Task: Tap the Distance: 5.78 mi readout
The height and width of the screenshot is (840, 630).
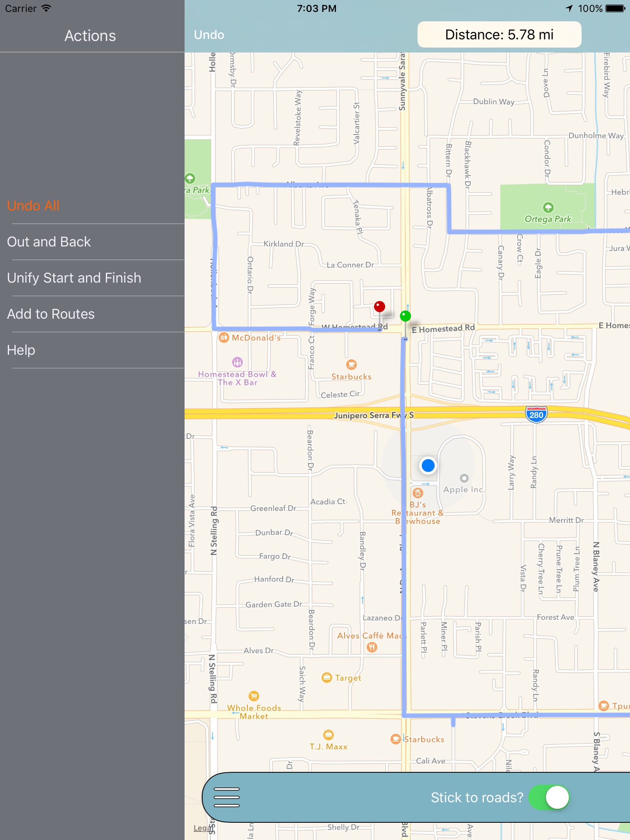Action: [x=499, y=35]
